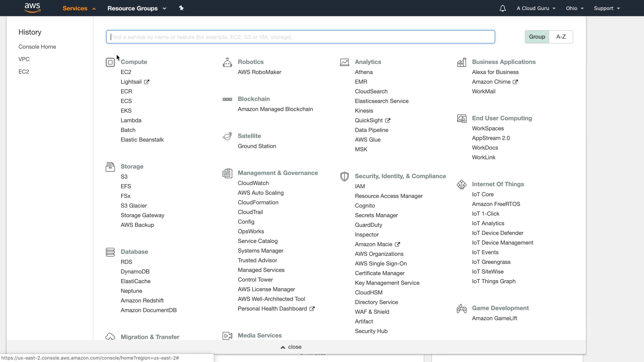Screen dimensions: 644x362
Task: Close the services panel
Action: [x=291, y=347]
